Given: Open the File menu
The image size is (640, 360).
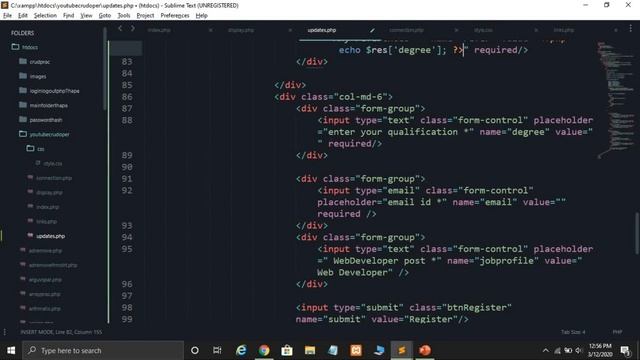Looking at the screenshot, I should [x=7, y=16].
